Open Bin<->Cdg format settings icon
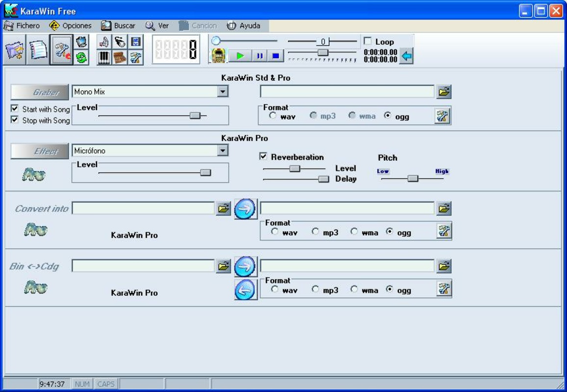567x392 pixels. click(x=444, y=289)
